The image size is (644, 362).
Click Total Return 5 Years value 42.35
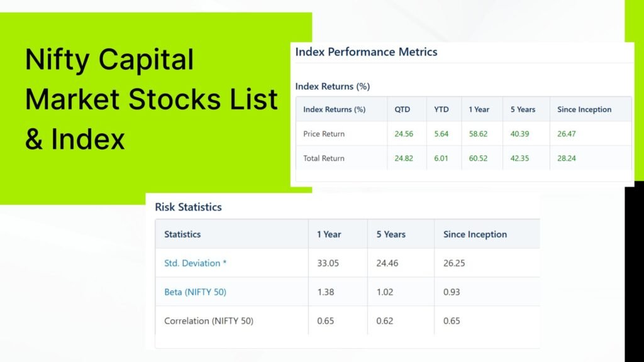click(519, 158)
